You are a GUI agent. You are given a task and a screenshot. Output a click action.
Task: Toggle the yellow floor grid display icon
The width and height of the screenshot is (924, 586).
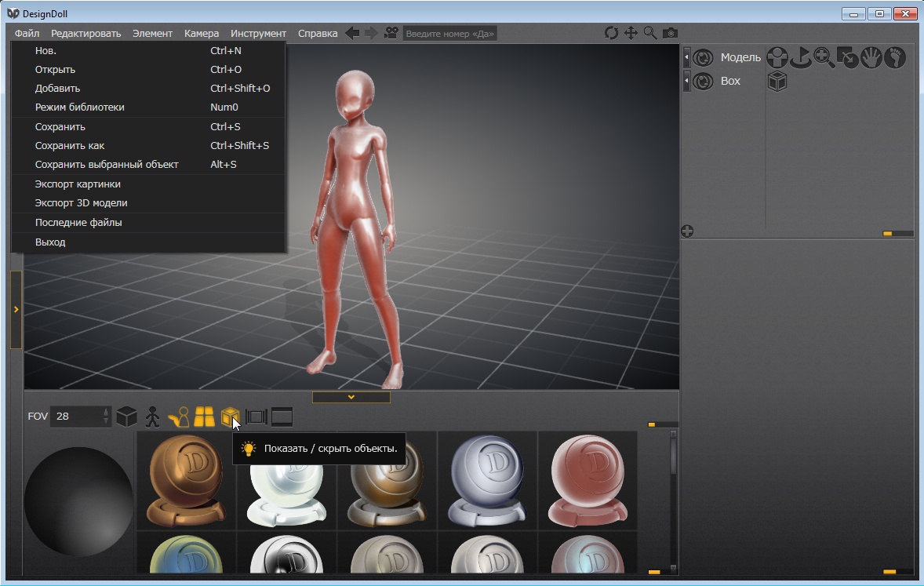tap(205, 417)
